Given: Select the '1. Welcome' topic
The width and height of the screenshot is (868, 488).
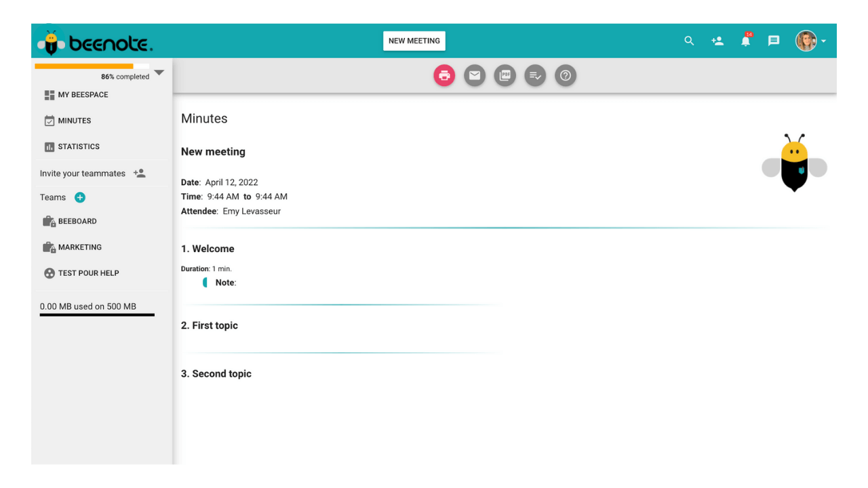Looking at the screenshot, I should (x=208, y=249).
